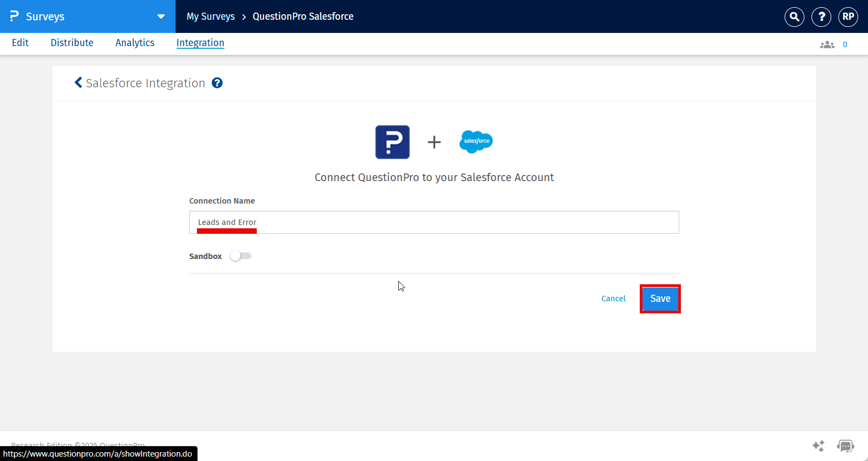The height and width of the screenshot is (461, 868).
Task: Click the help question mark in header
Action: 821,17
